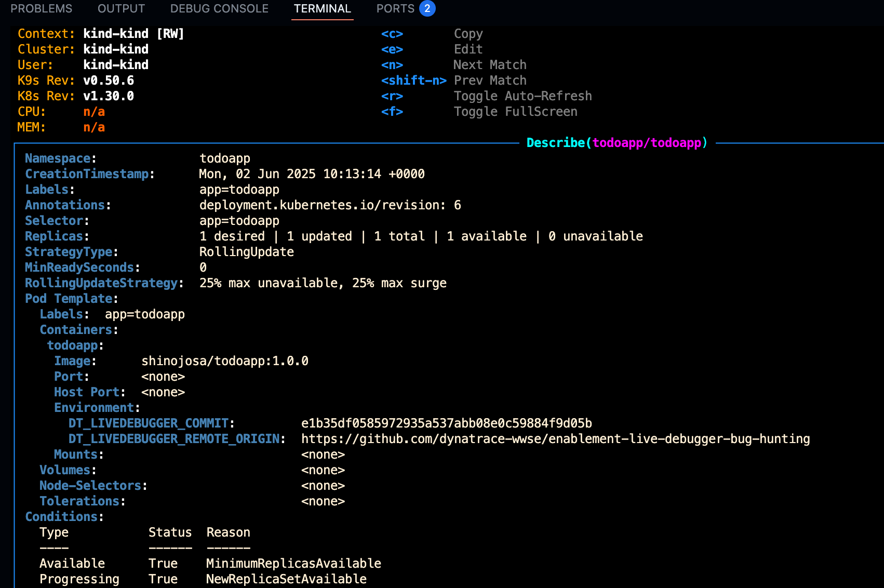Click the Context value kind-kind [RW]
The height and width of the screenshot is (588, 884).
tap(133, 34)
